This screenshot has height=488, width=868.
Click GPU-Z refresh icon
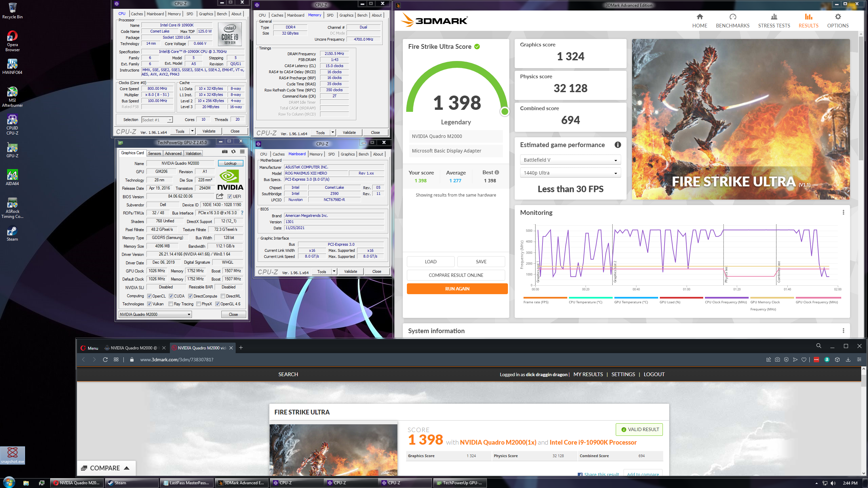click(233, 151)
